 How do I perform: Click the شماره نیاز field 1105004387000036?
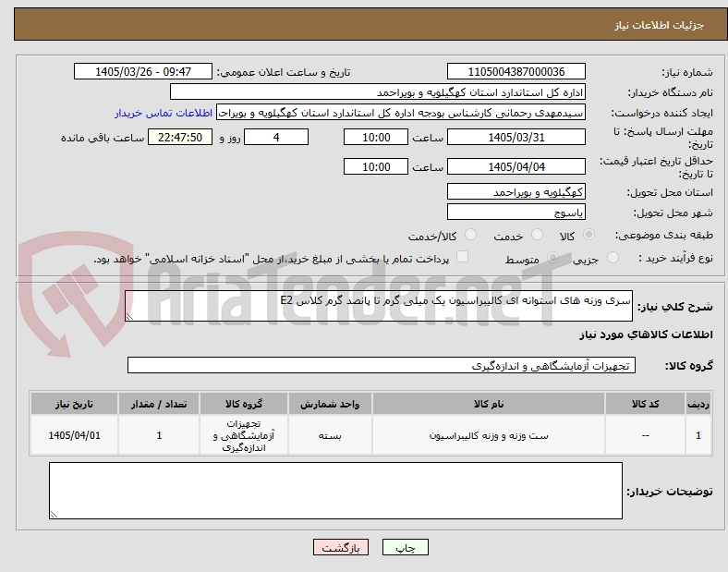tap(516, 71)
